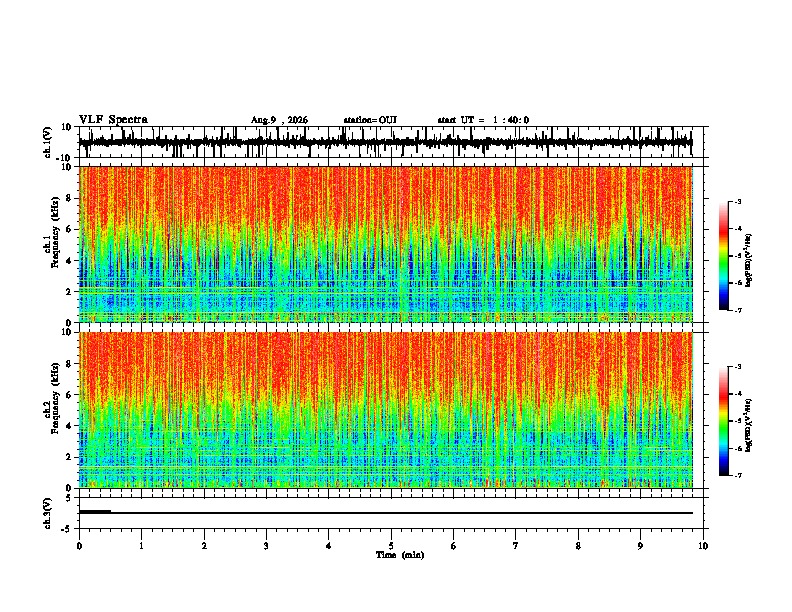The image size is (792, 612).
Task: Click the "Time (min)" axis label
Action: [400, 555]
